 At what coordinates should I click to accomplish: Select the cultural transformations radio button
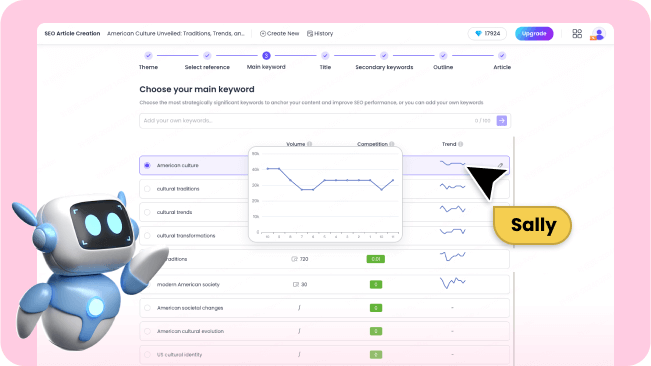147,236
